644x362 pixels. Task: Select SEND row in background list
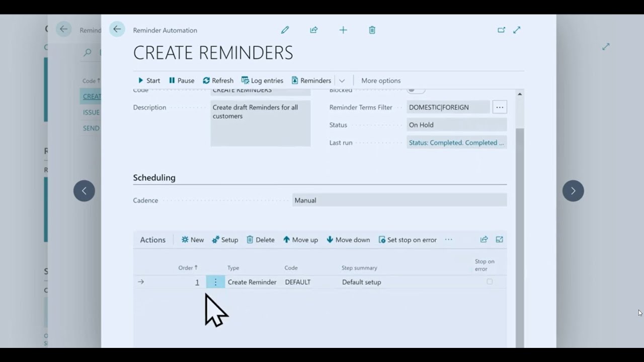(x=91, y=128)
